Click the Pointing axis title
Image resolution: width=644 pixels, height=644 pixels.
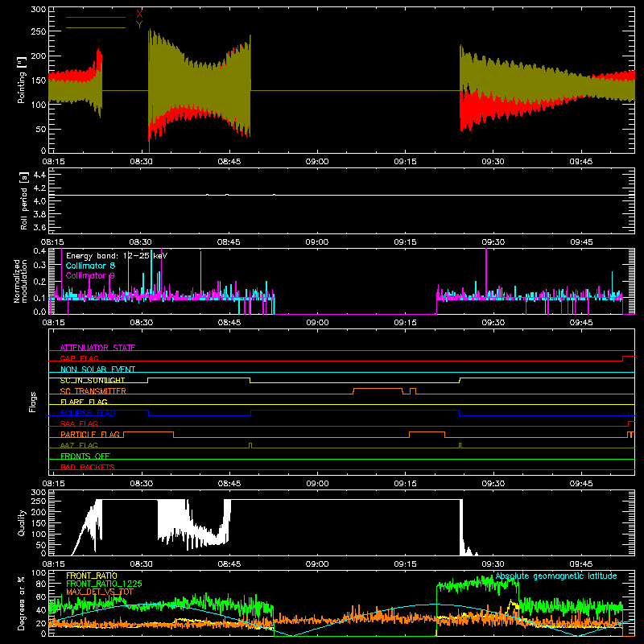click(22, 80)
